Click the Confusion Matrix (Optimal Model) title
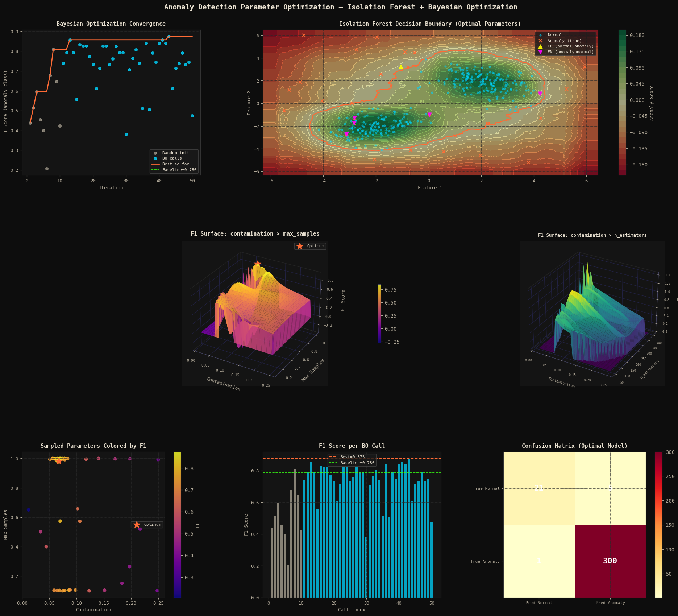The image size is (678, 616). click(x=574, y=446)
